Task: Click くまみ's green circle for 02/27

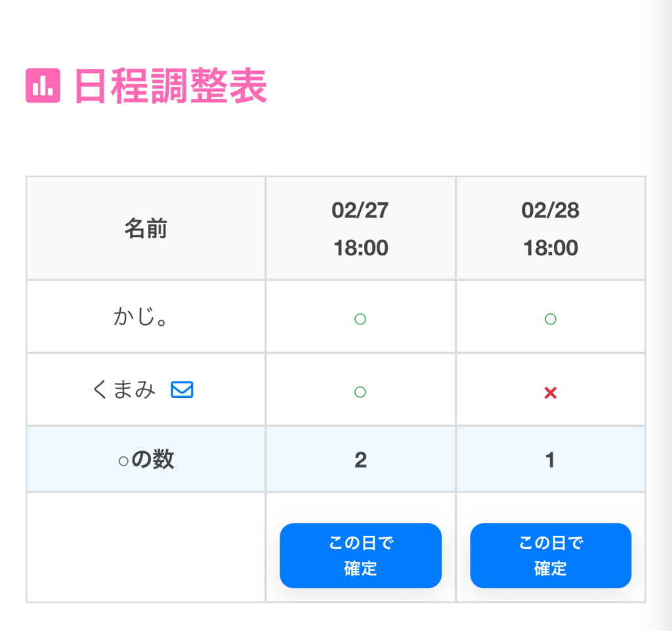Action: tap(360, 392)
